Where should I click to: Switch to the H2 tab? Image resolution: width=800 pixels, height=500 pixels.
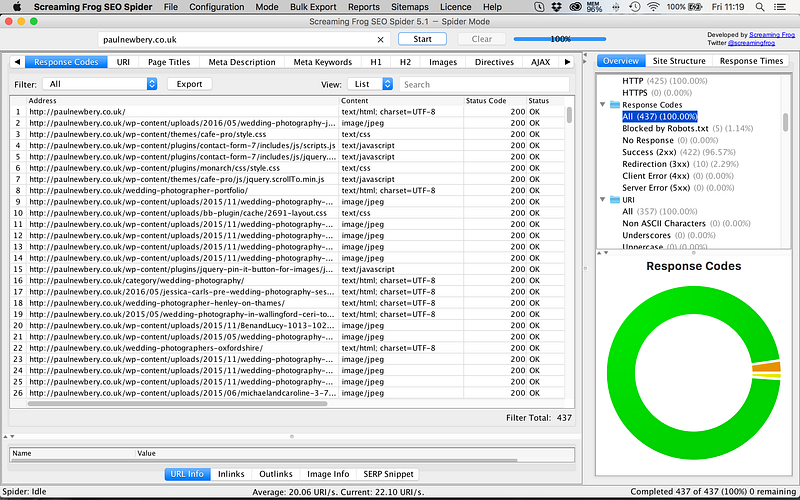pyautogui.click(x=405, y=62)
